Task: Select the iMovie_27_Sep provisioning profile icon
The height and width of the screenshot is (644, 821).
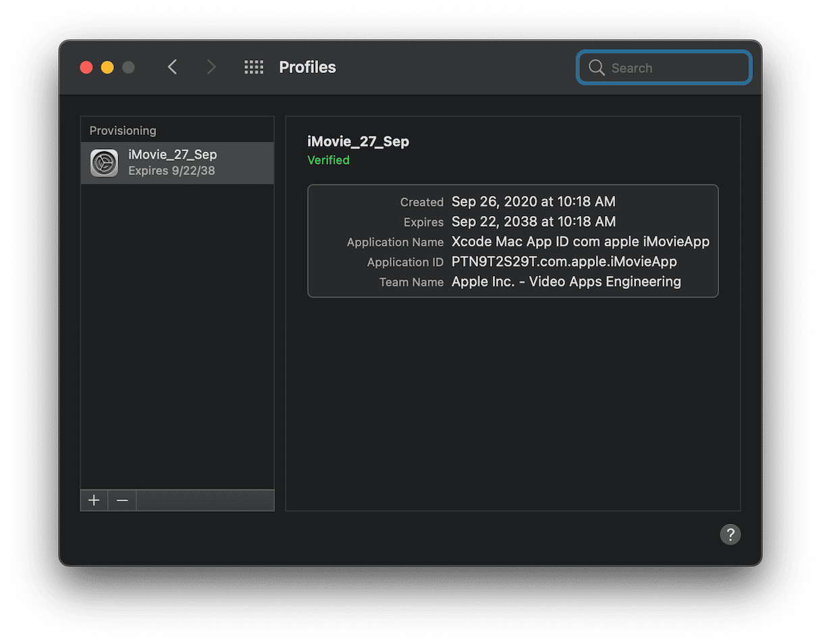Action: [x=104, y=163]
